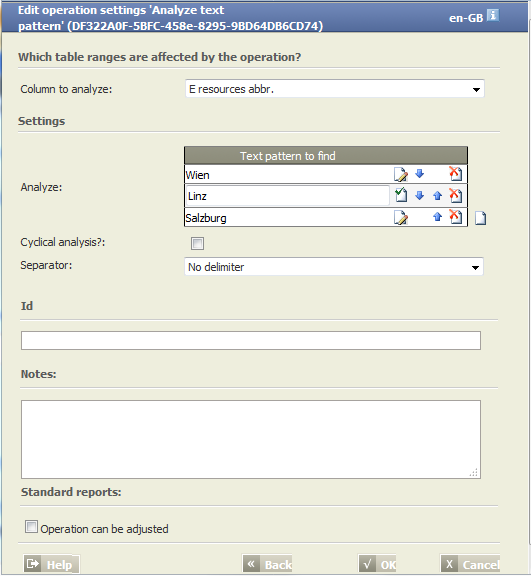Move the Salzburg row up
Image resolution: width=531 pixels, height=576 pixels.
point(437,217)
